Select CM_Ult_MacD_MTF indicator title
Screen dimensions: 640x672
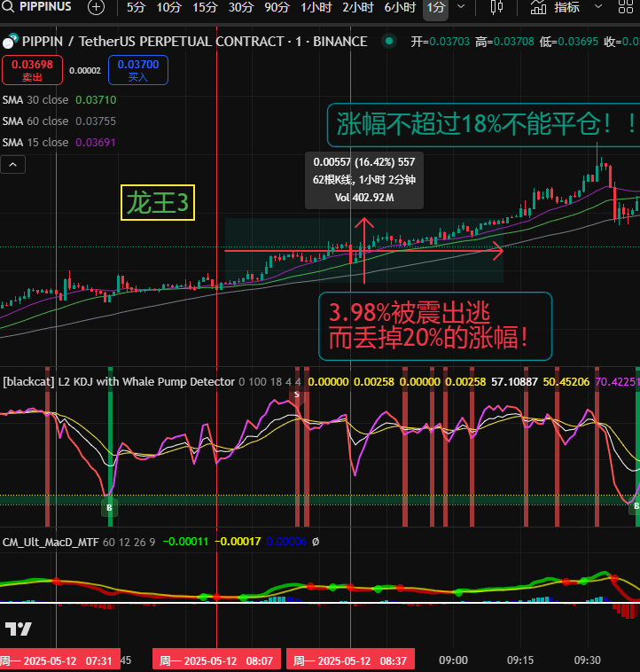click(x=51, y=542)
